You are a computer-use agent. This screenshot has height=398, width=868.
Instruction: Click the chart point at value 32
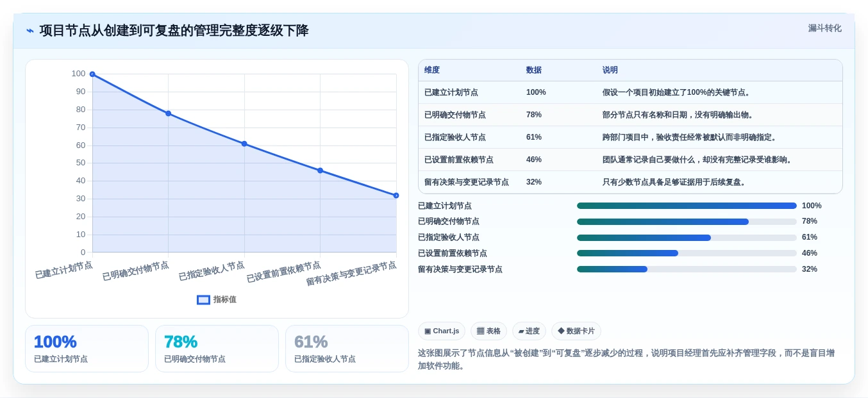396,195
